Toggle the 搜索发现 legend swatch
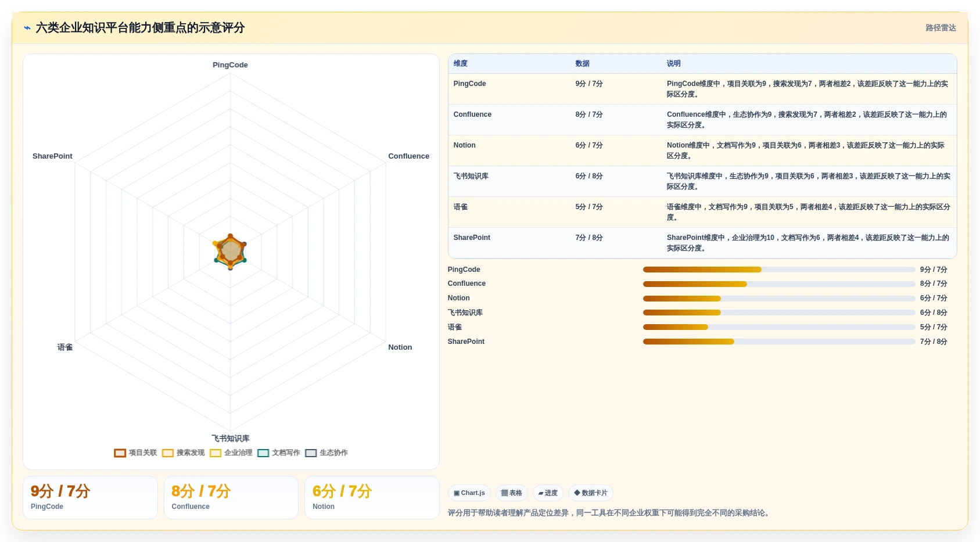This screenshot has height=542, width=980. pyautogui.click(x=168, y=453)
